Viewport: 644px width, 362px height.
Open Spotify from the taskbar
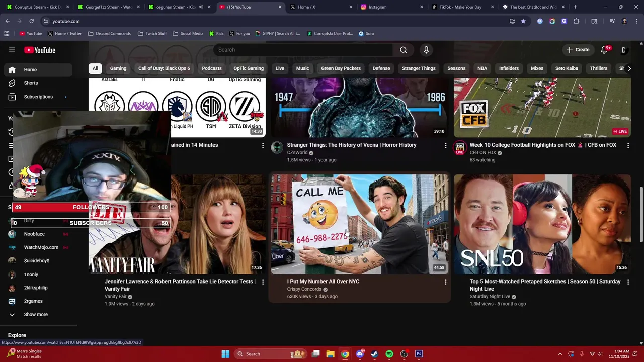coord(389,354)
